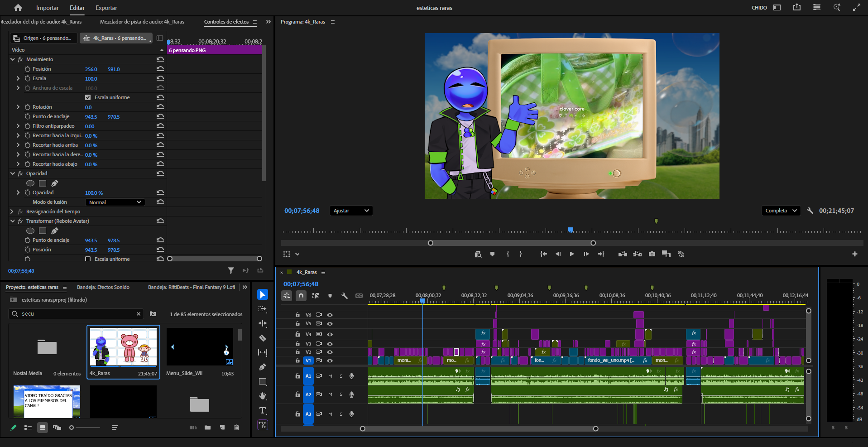Open the Completa playback resolution dropdown
868x447 pixels.
coord(781,211)
